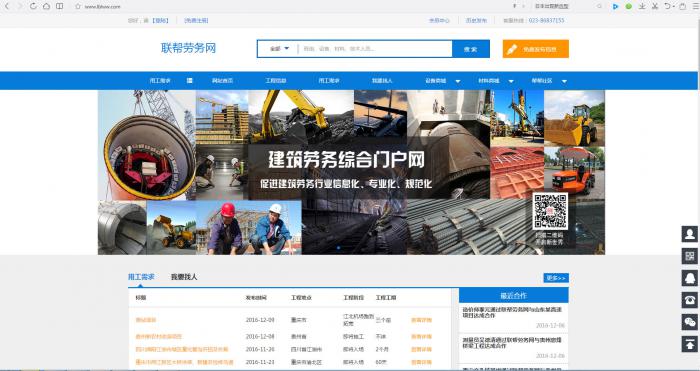Open the WeChat icon in right sidebar
Image resolution: width=700 pixels, height=371 pixels.
pyautogui.click(x=689, y=322)
